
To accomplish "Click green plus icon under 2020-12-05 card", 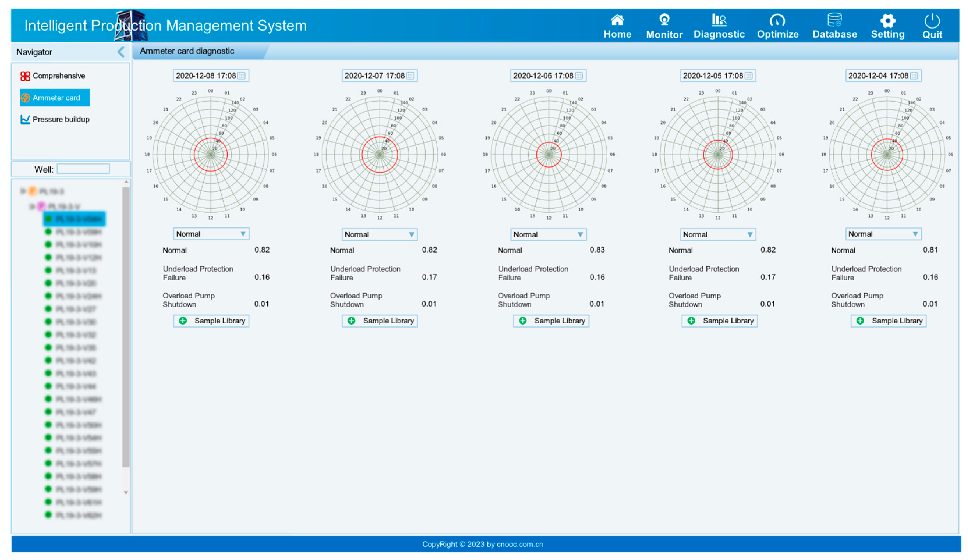I will click(692, 321).
